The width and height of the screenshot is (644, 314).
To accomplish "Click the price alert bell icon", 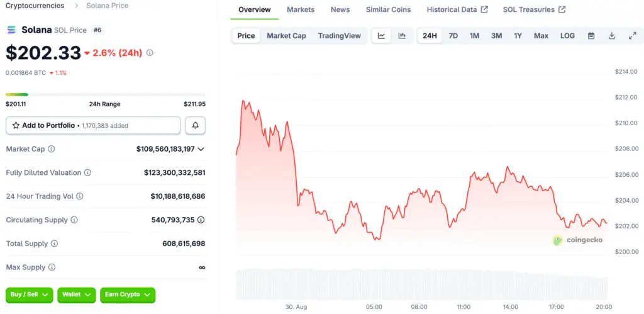I will 195,126.
